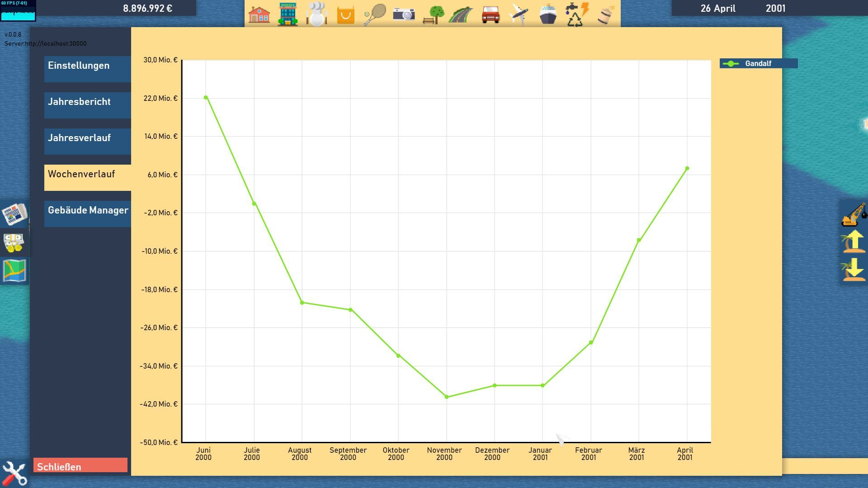Click the lower island terrain arrow
This screenshot has width=868, height=488.
[854, 270]
